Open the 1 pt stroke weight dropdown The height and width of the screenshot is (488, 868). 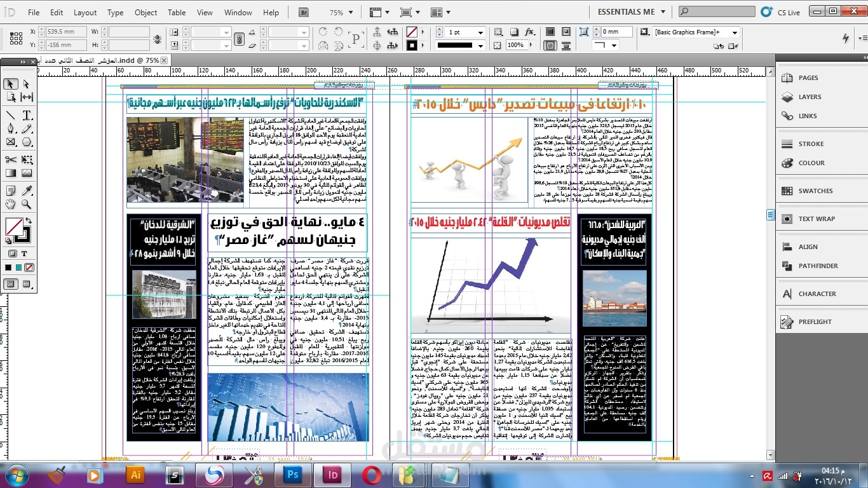click(480, 32)
